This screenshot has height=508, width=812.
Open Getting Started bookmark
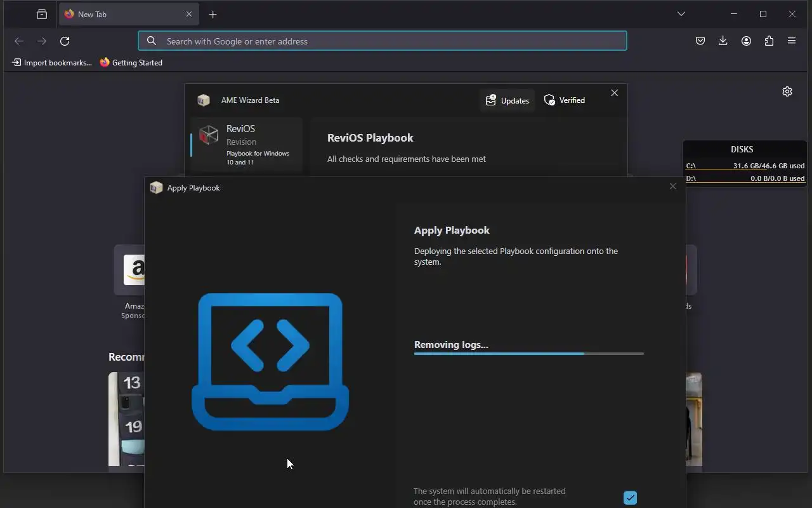pos(131,62)
